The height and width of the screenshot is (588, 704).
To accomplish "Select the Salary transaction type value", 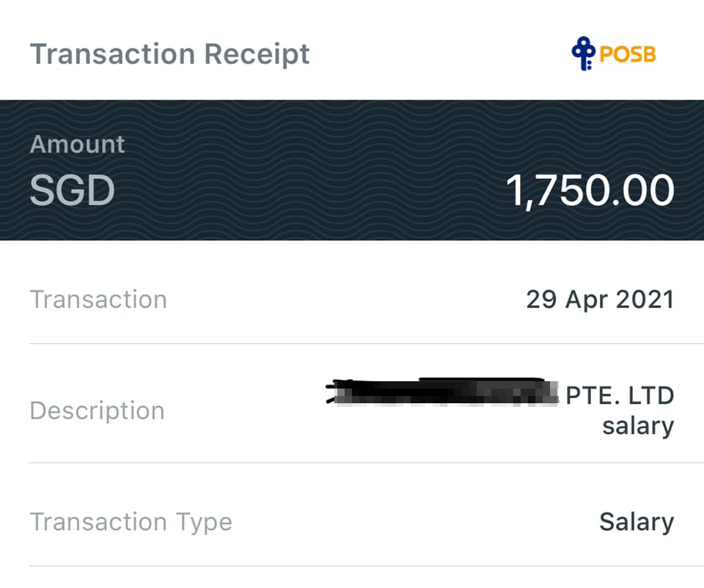I will click(x=636, y=522).
